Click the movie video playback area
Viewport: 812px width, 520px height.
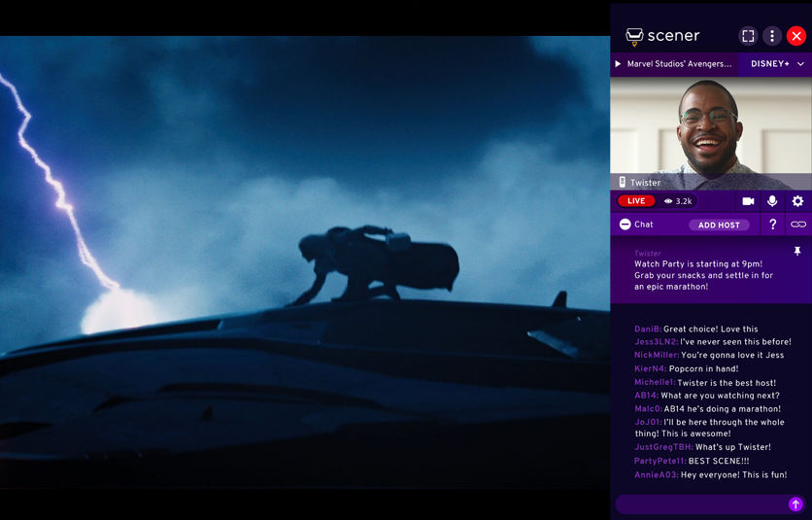pos(305,261)
